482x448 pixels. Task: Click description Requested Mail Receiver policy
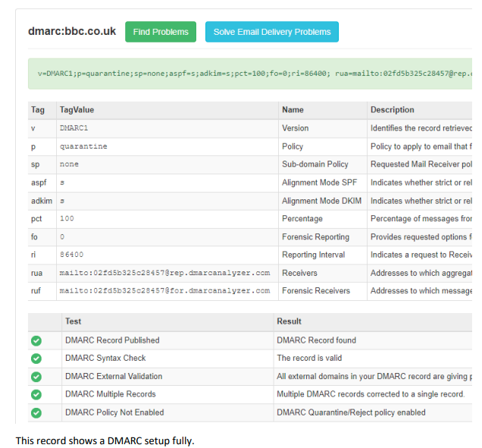[421, 164]
